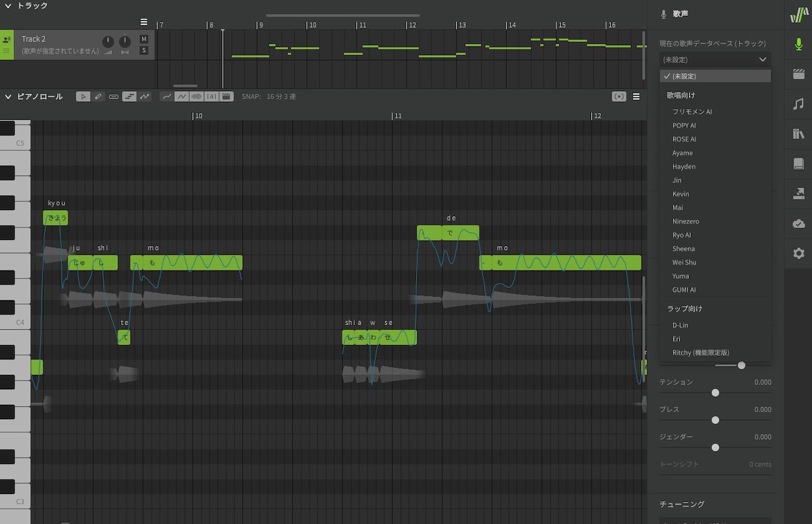
Task: Choose フリモメン AI voice
Action: (x=692, y=112)
